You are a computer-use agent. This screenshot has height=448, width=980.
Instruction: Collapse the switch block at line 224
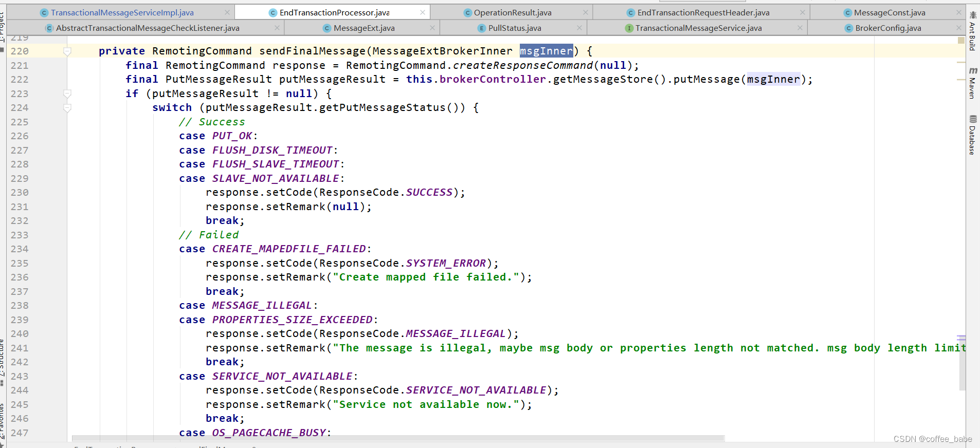67,108
